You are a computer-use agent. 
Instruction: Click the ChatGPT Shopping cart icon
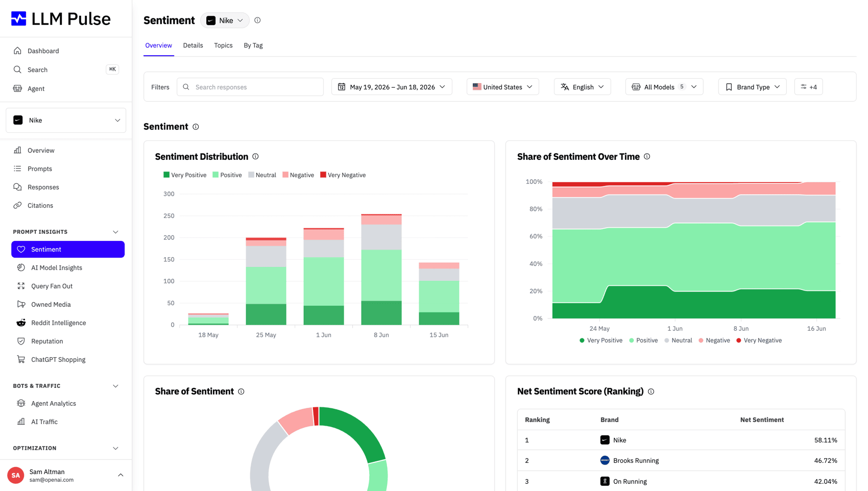[21, 359]
